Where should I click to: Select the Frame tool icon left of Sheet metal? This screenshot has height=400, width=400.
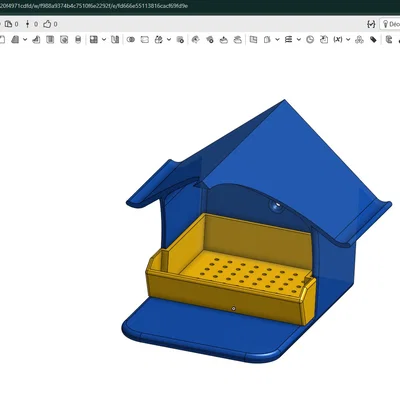click(x=267, y=40)
